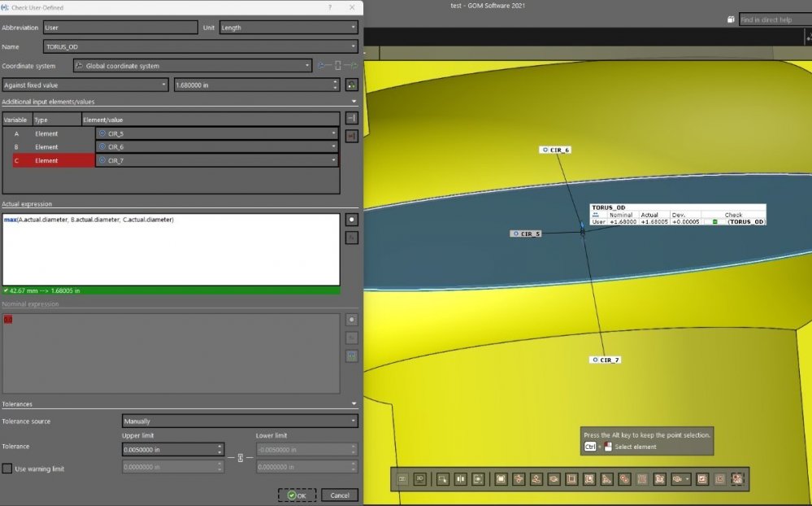
Task: Open the Tolerance source Manually dropdown
Action: point(240,421)
